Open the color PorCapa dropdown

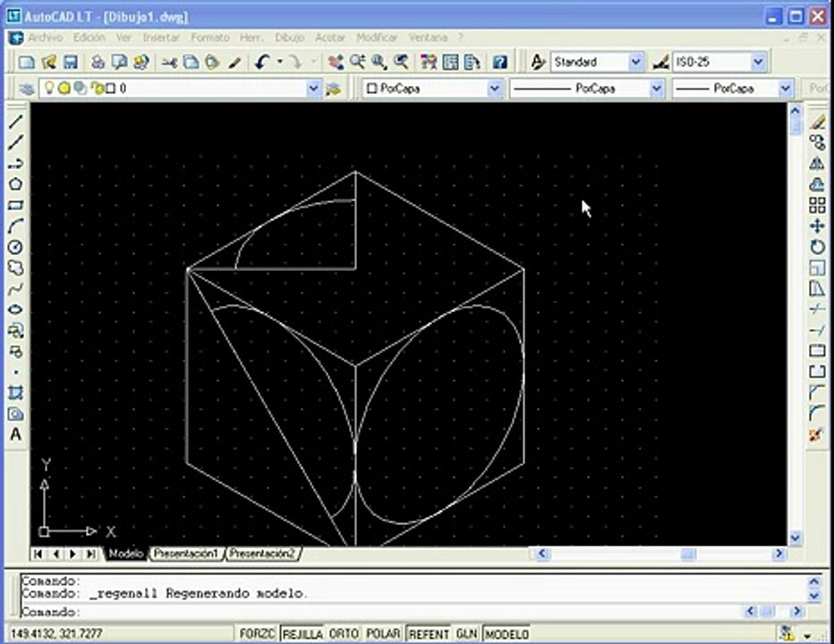click(495, 89)
